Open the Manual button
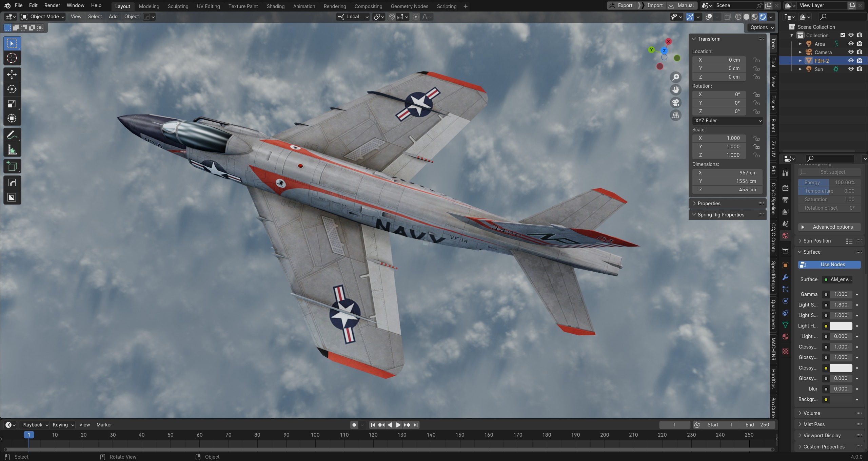This screenshot has height=461, width=868. point(682,5)
